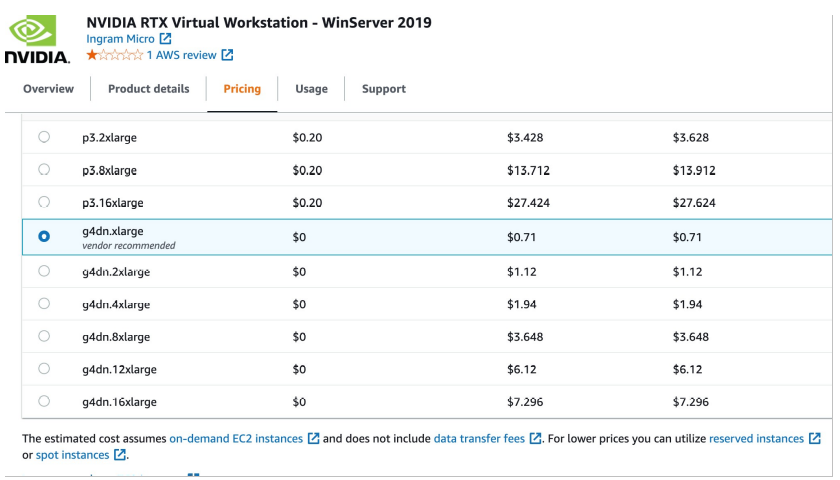840x480 pixels.
Task: Open the spot instances link
Action: (72, 455)
